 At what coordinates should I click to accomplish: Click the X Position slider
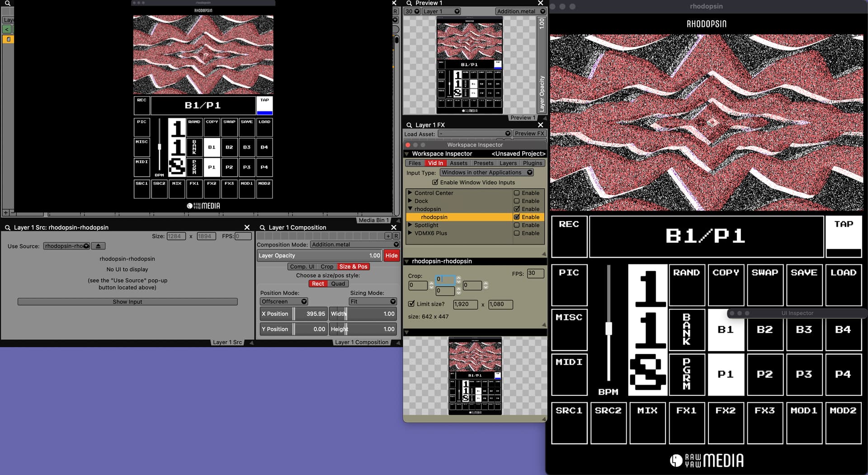click(293, 314)
